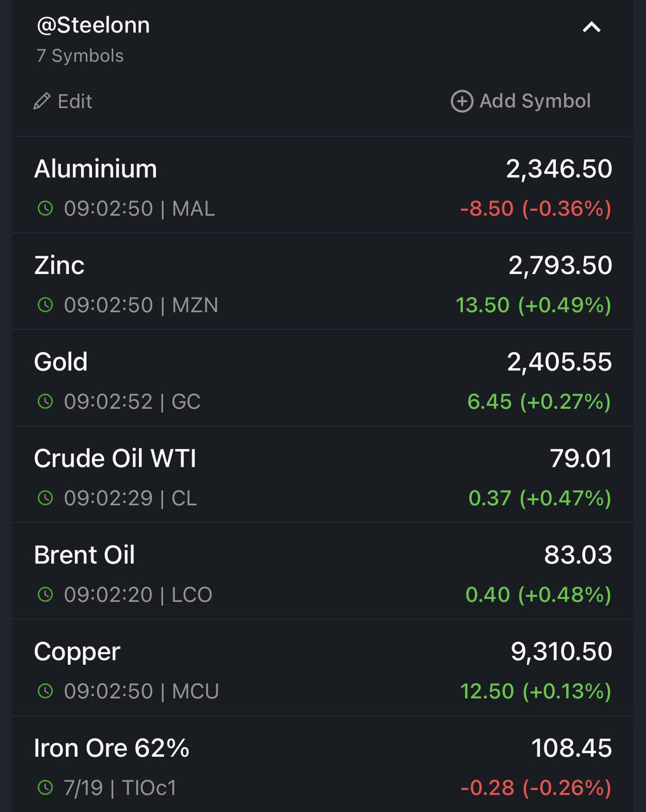
Task: Click the clock icon under Brent Oil
Action: [45, 594]
